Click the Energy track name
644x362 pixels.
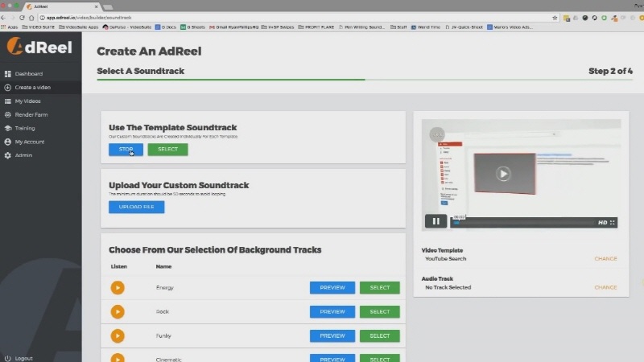165,288
